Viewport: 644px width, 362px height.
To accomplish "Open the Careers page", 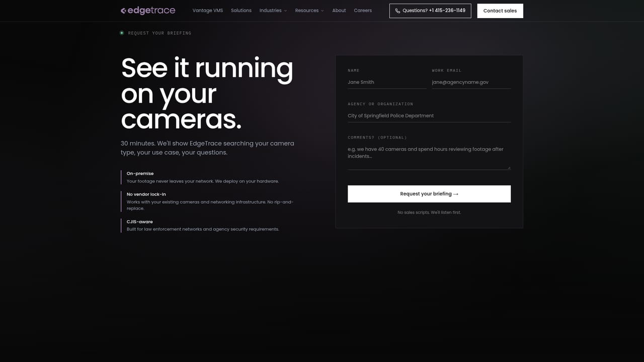I will pyautogui.click(x=363, y=11).
